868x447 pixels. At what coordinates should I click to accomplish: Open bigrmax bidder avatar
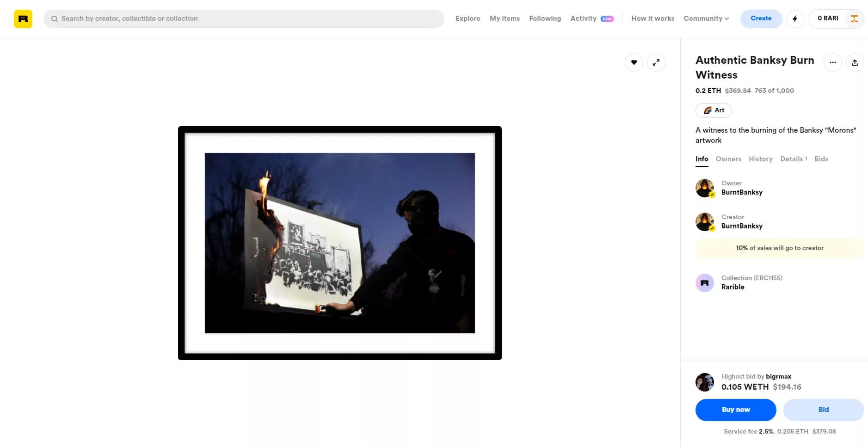click(x=705, y=382)
